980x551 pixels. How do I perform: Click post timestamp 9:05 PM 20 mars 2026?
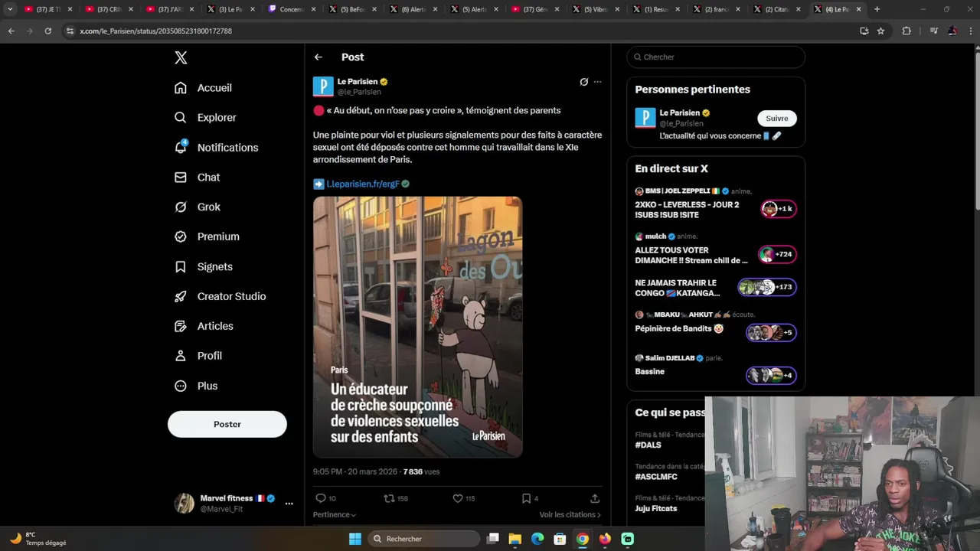click(x=356, y=471)
